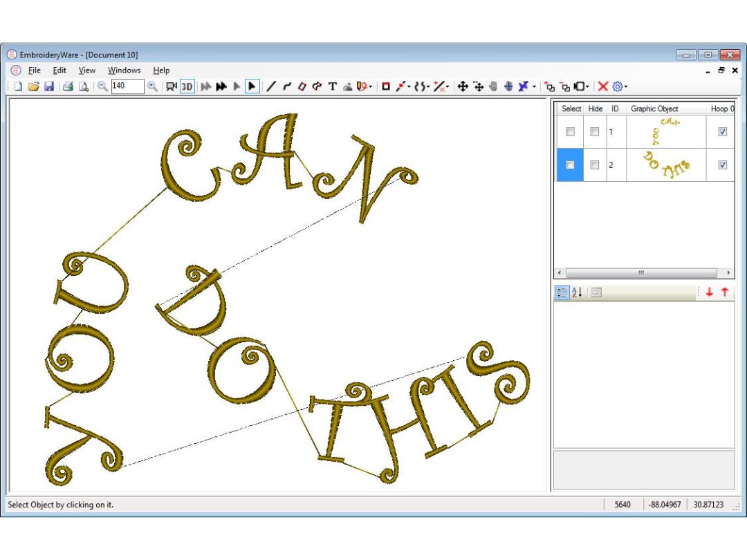This screenshot has width=747, height=560.
Task: Tick the Hide checkbox for object 2
Action: click(x=595, y=165)
